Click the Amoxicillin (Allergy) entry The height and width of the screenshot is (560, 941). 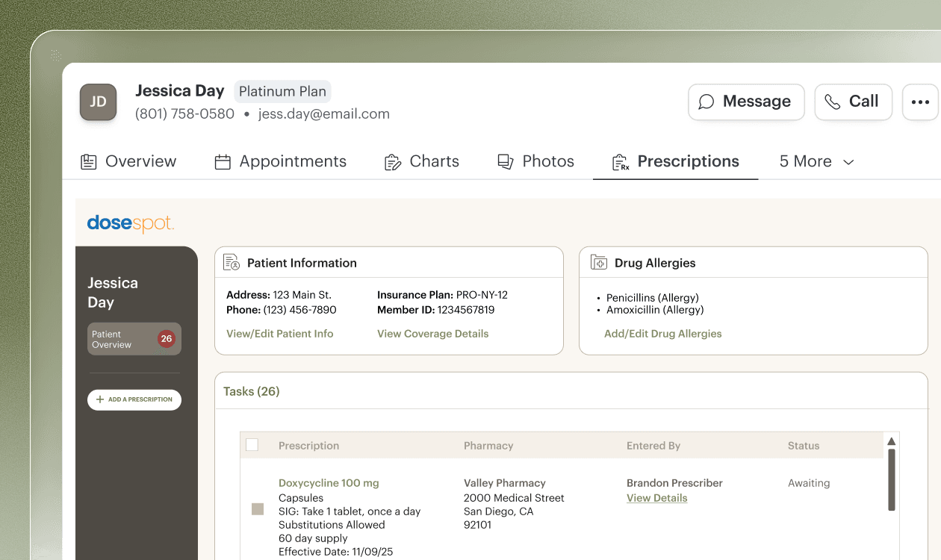(655, 310)
